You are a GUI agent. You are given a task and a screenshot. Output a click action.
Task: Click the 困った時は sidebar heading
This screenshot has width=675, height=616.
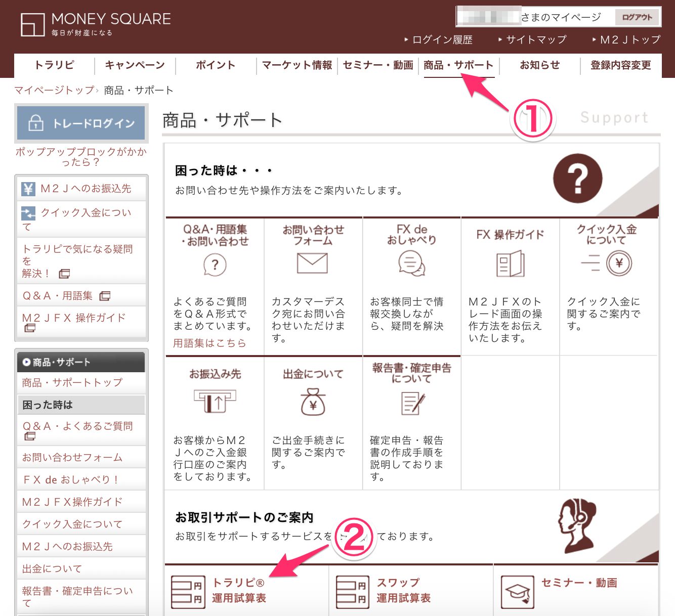pos(81,405)
